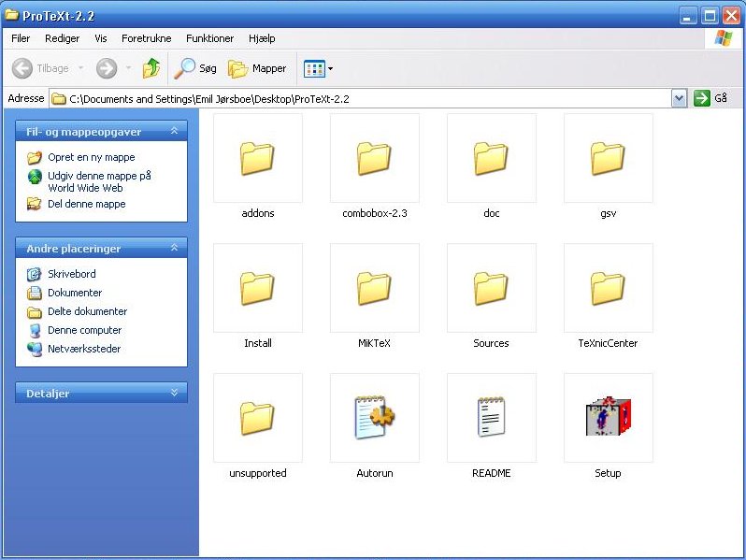
Task: Open the addons folder icon
Action: coord(257,158)
